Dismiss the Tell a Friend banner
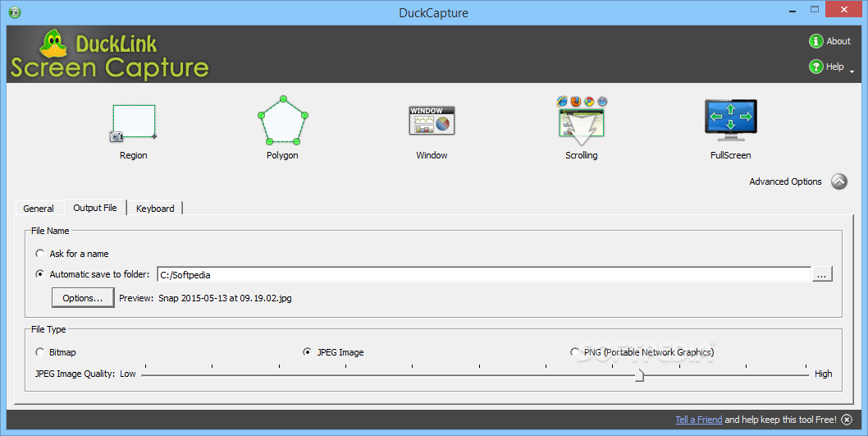 847,420
